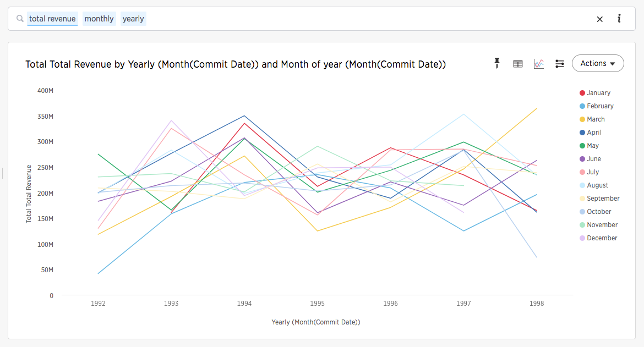Open the chart configuration settings

point(559,63)
